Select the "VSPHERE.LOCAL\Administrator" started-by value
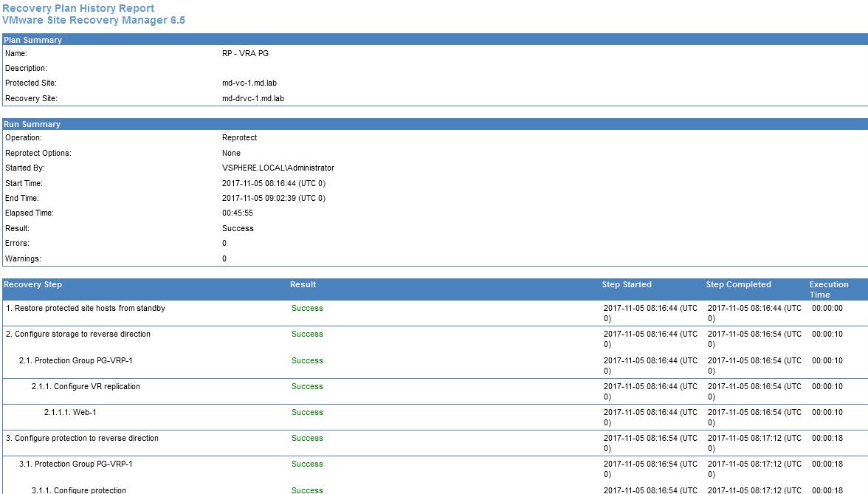The width and height of the screenshot is (868, 494). tap(278, 168)
